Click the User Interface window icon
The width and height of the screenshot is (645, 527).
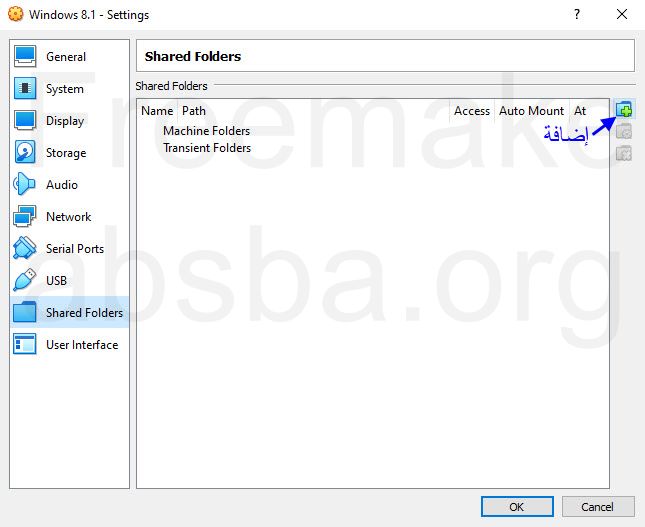pos(25,344)
